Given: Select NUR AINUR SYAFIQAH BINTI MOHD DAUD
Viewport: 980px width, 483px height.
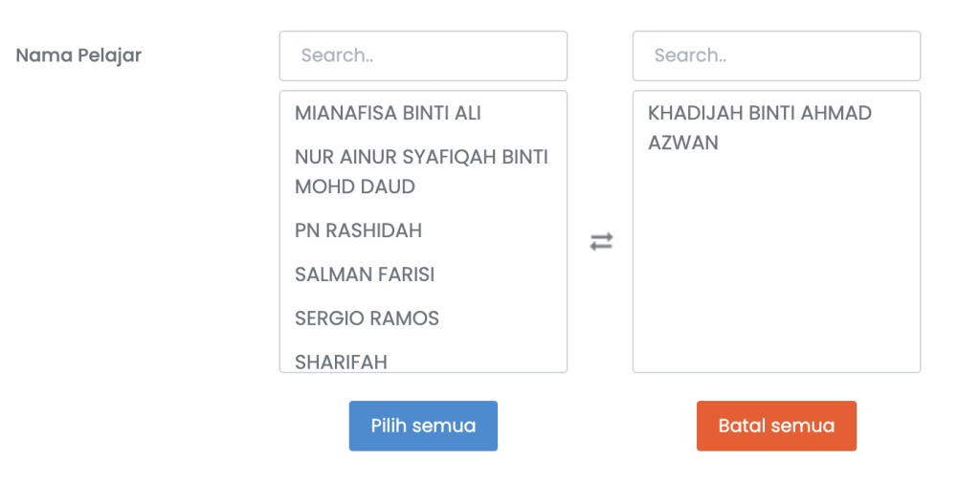Looking at the screenshot, I should click(x=421, y=171).
